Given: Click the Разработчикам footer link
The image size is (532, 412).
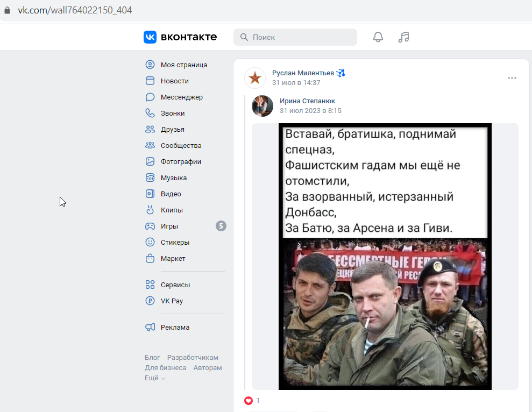Looking at the screenshot, I should (193, 357).
